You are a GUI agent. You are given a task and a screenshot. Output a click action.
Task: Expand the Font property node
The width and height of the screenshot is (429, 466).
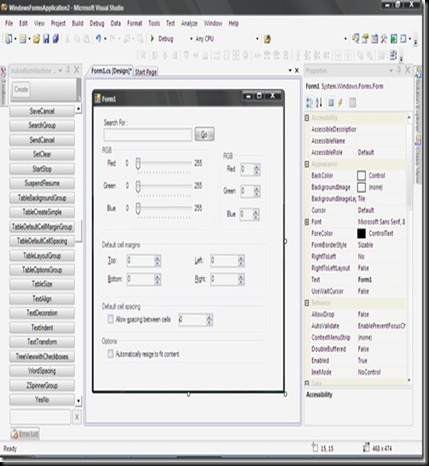point(307,222)
